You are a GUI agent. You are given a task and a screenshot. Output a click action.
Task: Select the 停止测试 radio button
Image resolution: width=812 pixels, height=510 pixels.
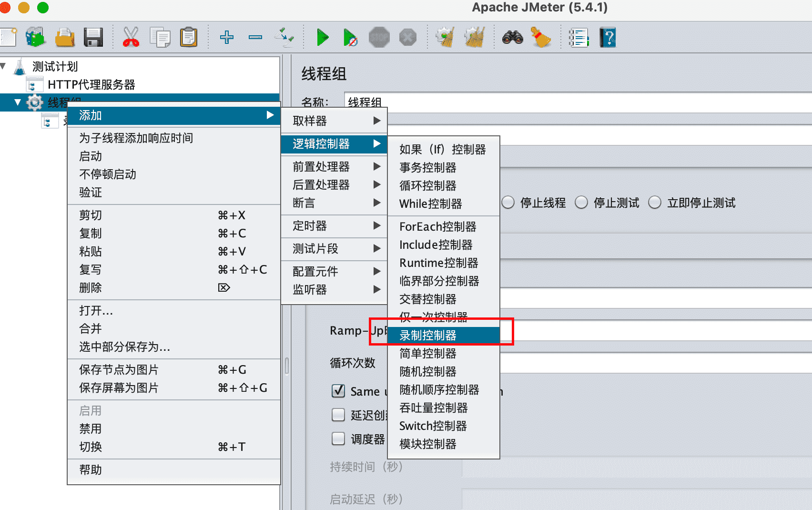coord(581,203)
